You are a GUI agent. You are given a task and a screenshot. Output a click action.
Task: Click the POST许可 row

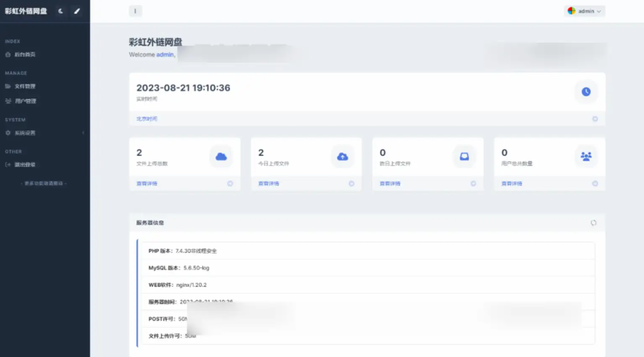(x=368, y=319)
